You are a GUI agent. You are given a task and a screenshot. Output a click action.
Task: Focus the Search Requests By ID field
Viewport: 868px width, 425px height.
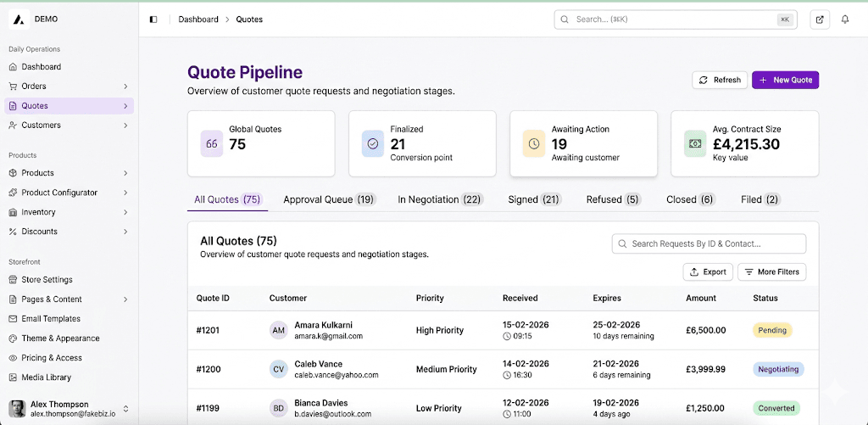point(709,244)
